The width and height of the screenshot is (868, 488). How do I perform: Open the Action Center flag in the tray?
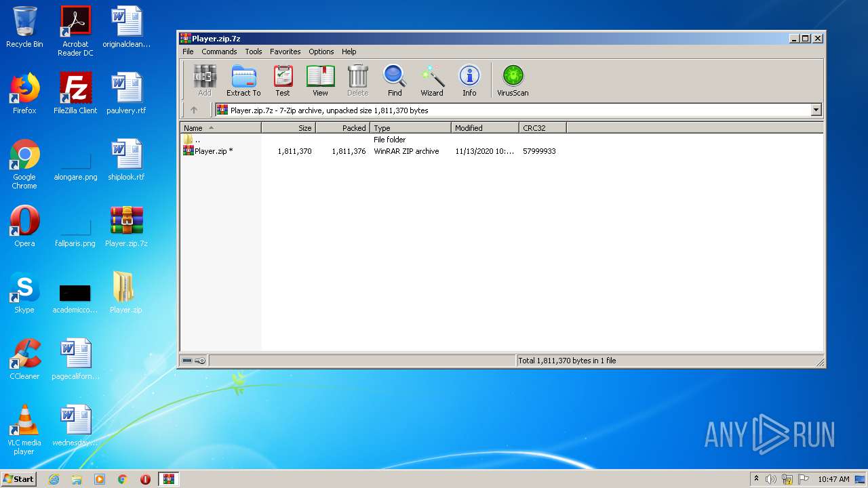click(x=804, y=479)
